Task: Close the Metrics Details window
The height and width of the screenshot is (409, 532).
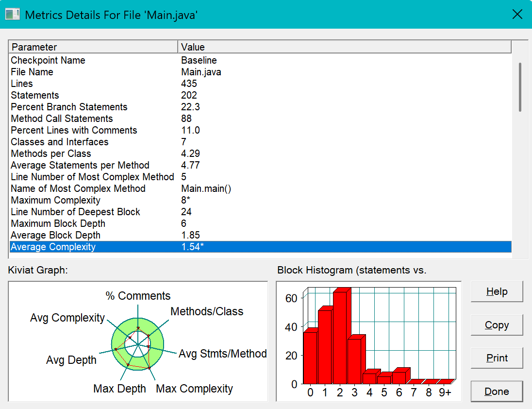Action: [517, 15]
